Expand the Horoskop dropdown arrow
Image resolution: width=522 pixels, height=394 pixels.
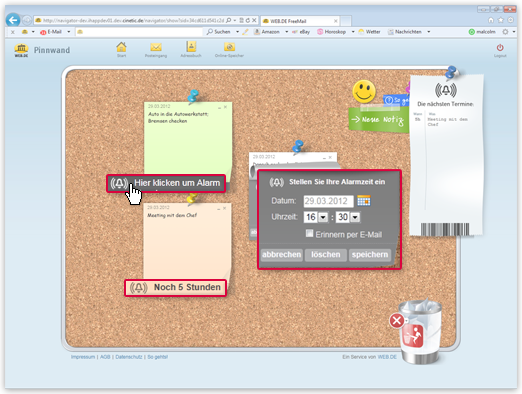353,32
